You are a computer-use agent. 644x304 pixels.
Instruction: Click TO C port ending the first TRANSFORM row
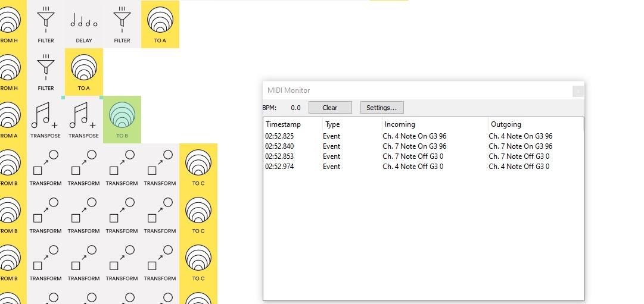coord(198,167)
